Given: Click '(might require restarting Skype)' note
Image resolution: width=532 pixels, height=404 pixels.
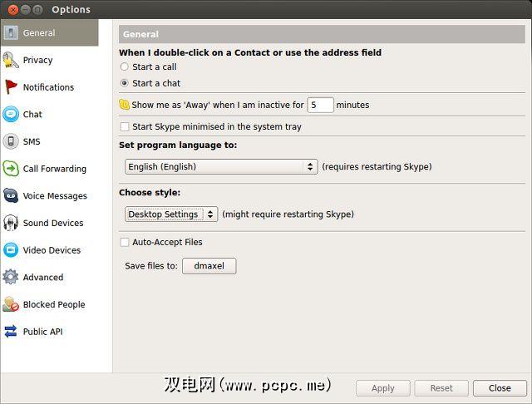Looking at the screenshot, I should click(288, 214).
